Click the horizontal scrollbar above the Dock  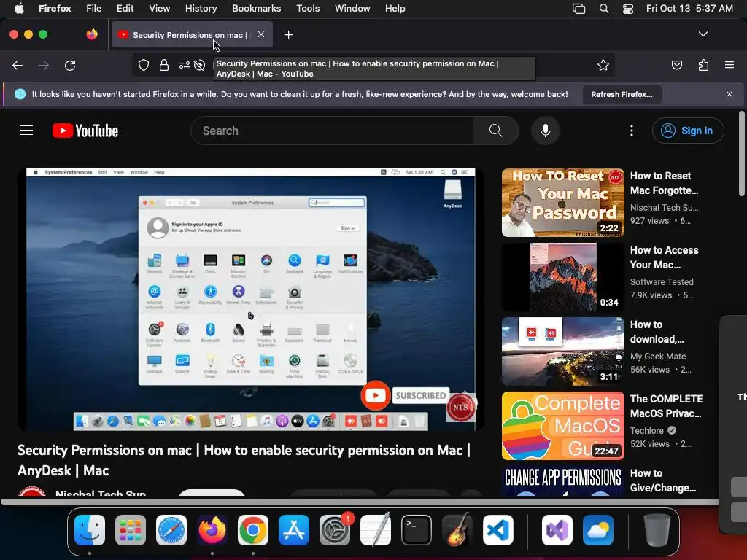(359, 502)
